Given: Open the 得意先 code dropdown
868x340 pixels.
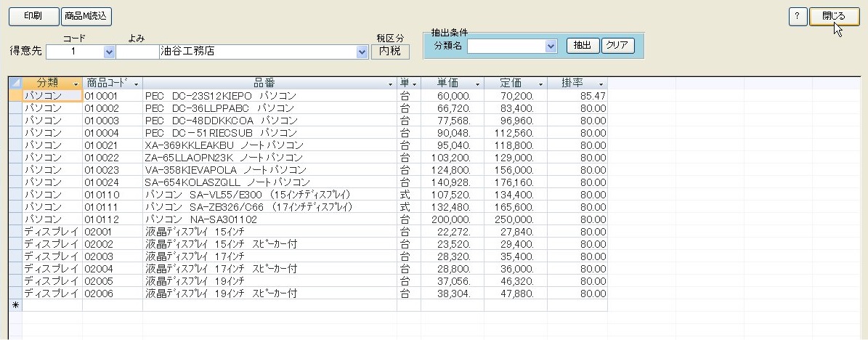Looking at the screenshot, I should (x=110, y=52).
